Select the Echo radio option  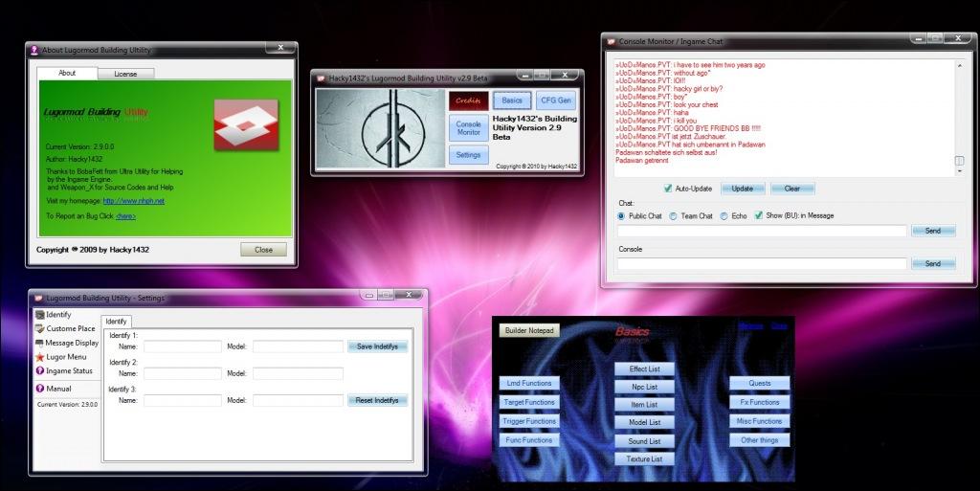click(724, 216)
